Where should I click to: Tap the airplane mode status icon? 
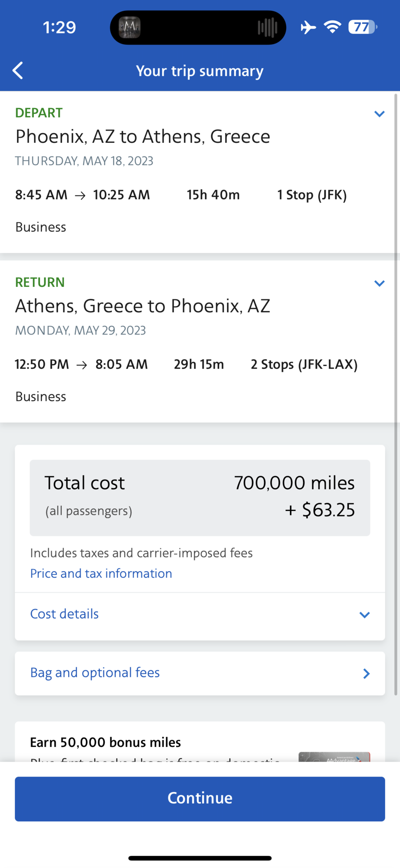308,27
